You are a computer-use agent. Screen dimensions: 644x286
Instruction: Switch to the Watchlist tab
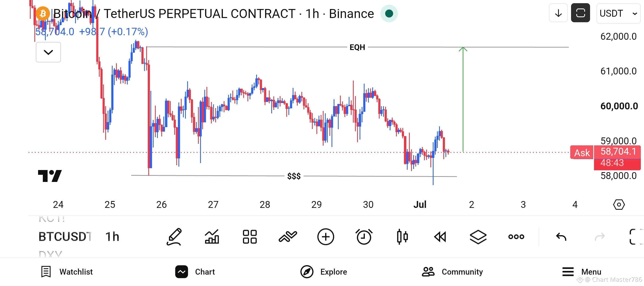coord(67,272)
